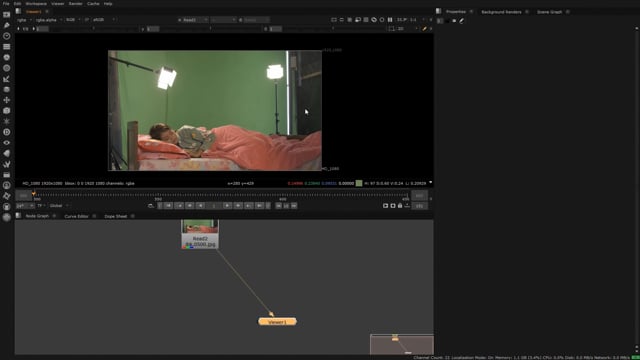Screen dimensions: 640x360
Task: Click the pencil icon in viewer toolbar
Action: click(x=424, y=29)
